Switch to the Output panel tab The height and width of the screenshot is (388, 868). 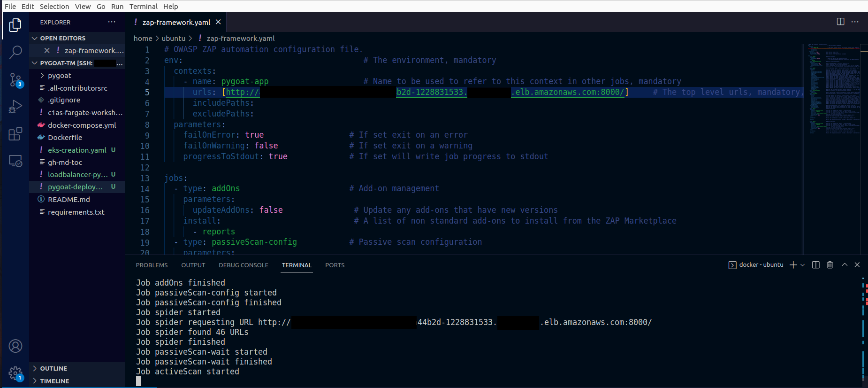(x=193, y=265)
